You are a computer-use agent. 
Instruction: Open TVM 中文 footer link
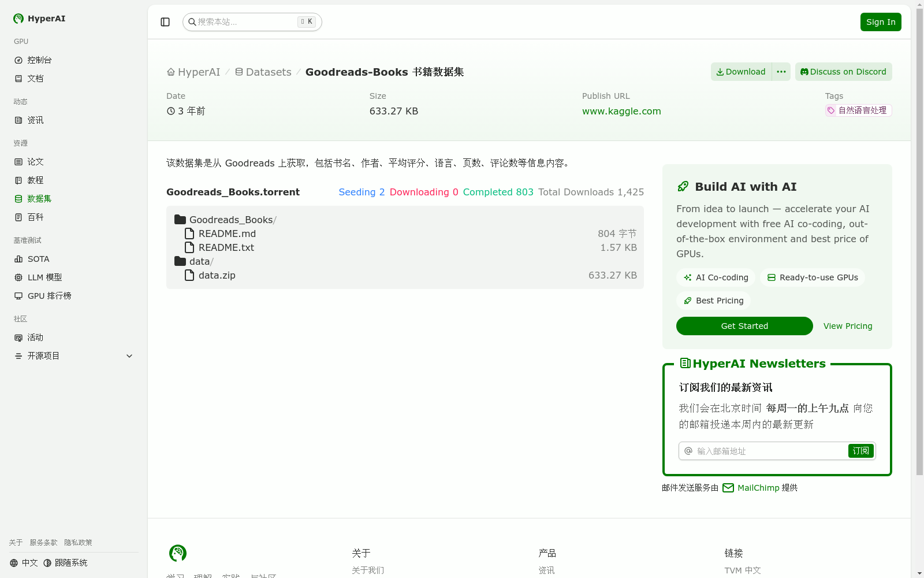point(743,570)
